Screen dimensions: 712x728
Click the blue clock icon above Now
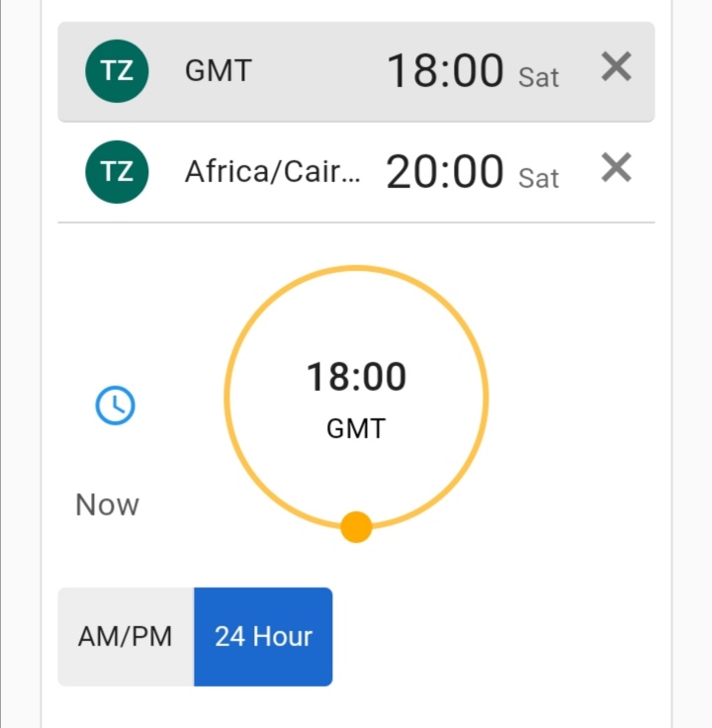115,405
